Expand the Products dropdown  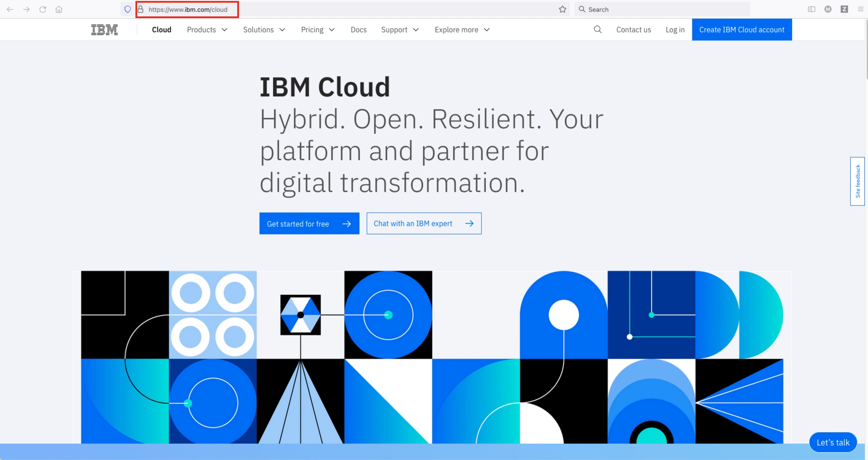207,30
